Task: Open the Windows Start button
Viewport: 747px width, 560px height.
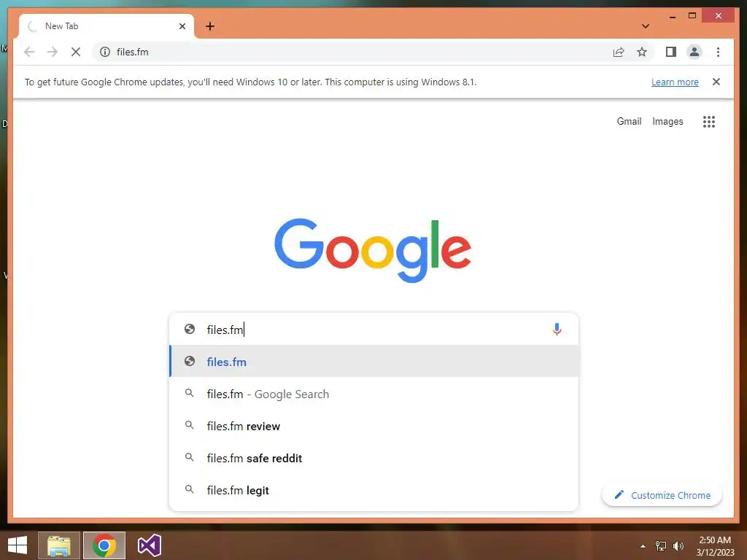Action: coord(18,545)
